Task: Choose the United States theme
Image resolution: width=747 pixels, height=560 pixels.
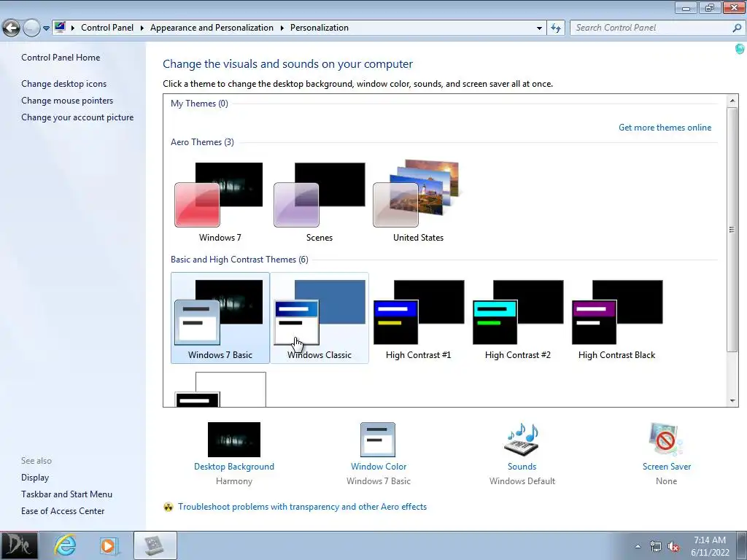Action: pos(418,201)
